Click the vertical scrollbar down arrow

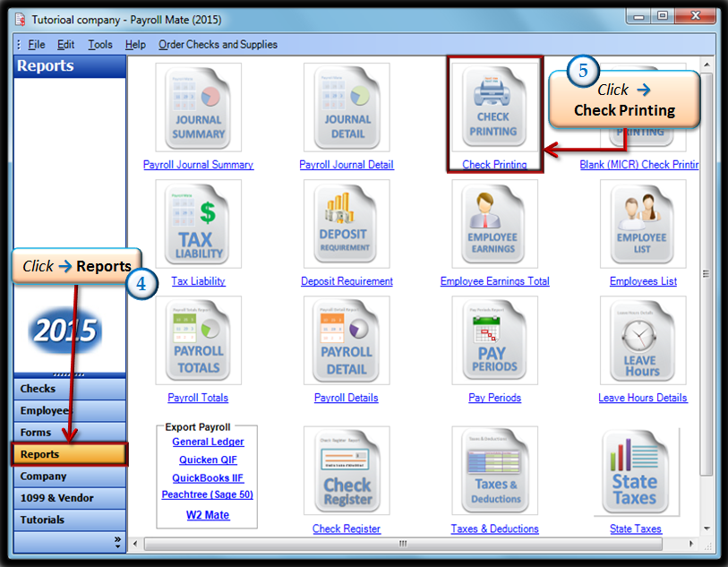click(x=707, y=528)
